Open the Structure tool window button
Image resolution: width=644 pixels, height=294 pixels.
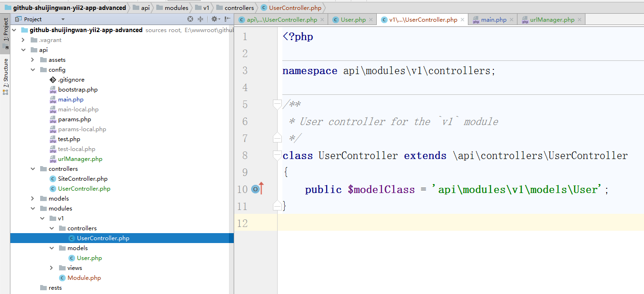point(6,76)
